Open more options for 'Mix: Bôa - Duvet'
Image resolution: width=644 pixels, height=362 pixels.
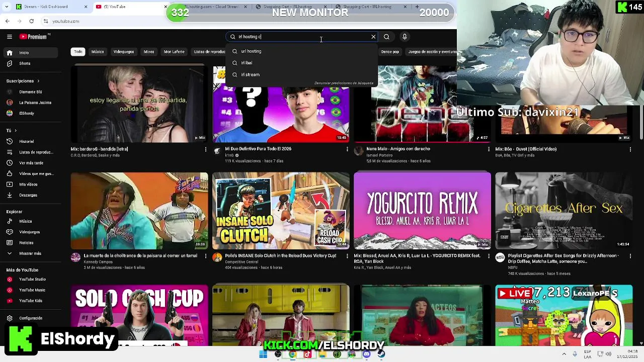(630, 149)
